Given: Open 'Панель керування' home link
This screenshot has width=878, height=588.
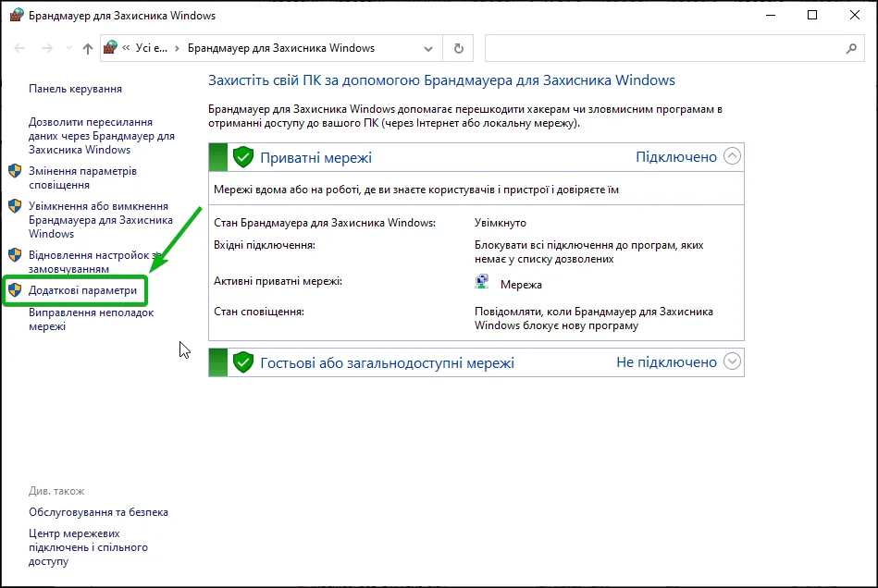Looking at the screenshot, I should [x=75, y=89].
